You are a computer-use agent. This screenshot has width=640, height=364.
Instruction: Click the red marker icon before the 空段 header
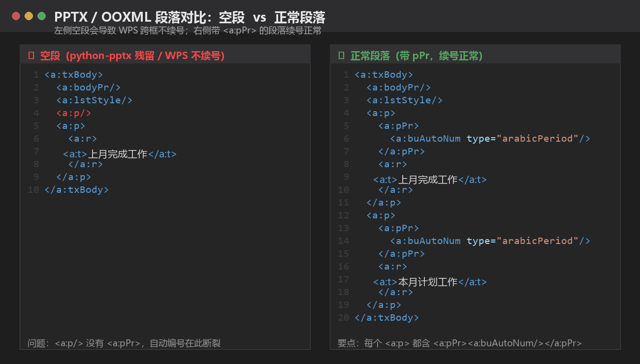point(31,56)
